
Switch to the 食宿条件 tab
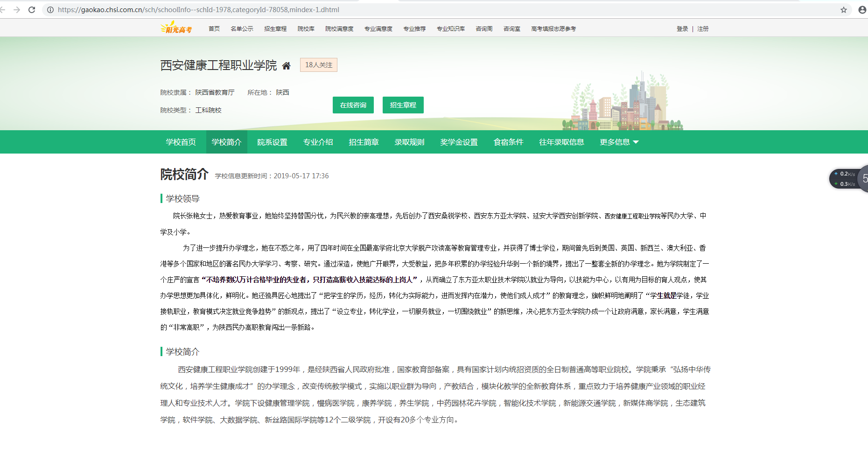pos(509,142)
